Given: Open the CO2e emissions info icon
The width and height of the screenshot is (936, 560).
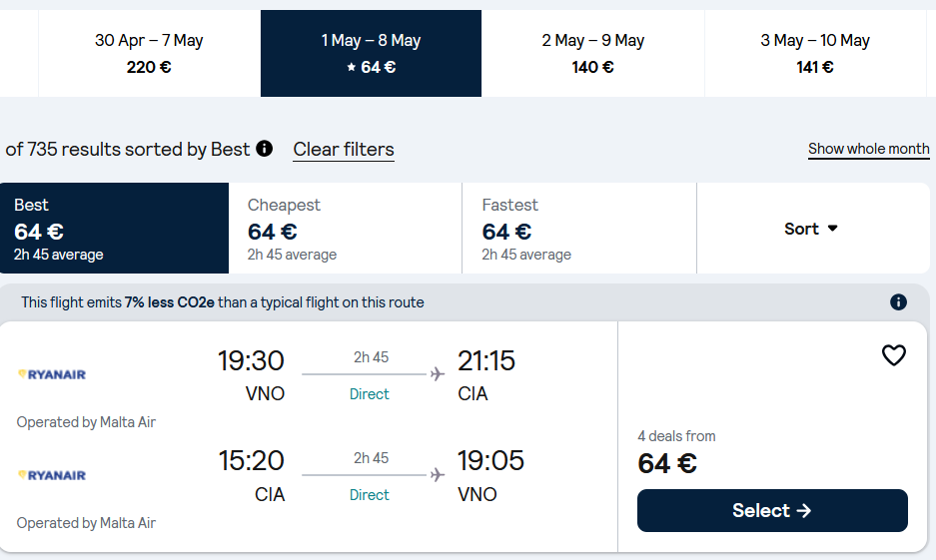Looking at the screenshot, I should tap(898, 302).
